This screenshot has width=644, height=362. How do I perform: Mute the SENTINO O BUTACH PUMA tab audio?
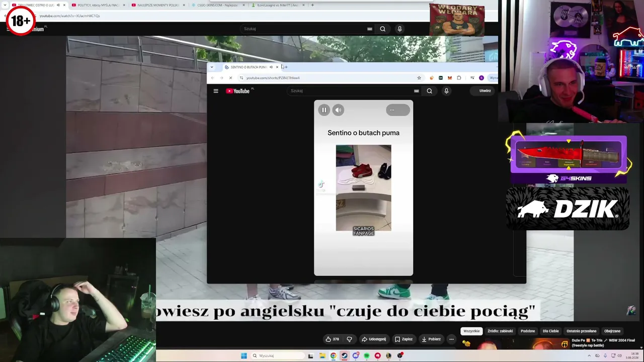[x=271, y=67]
